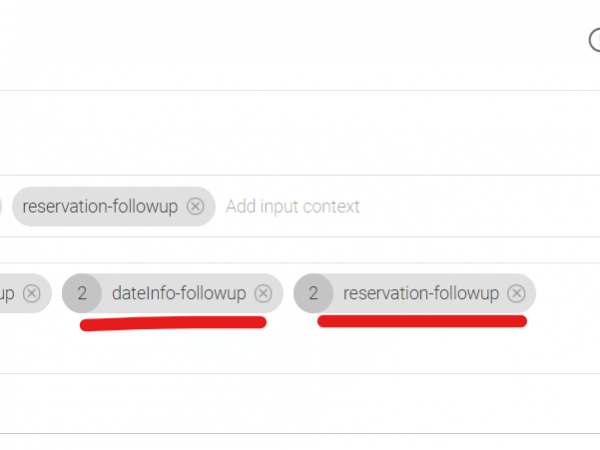Click the red underline beneath dateInfo-followup
Screen dimensions: 600x450
172,324
